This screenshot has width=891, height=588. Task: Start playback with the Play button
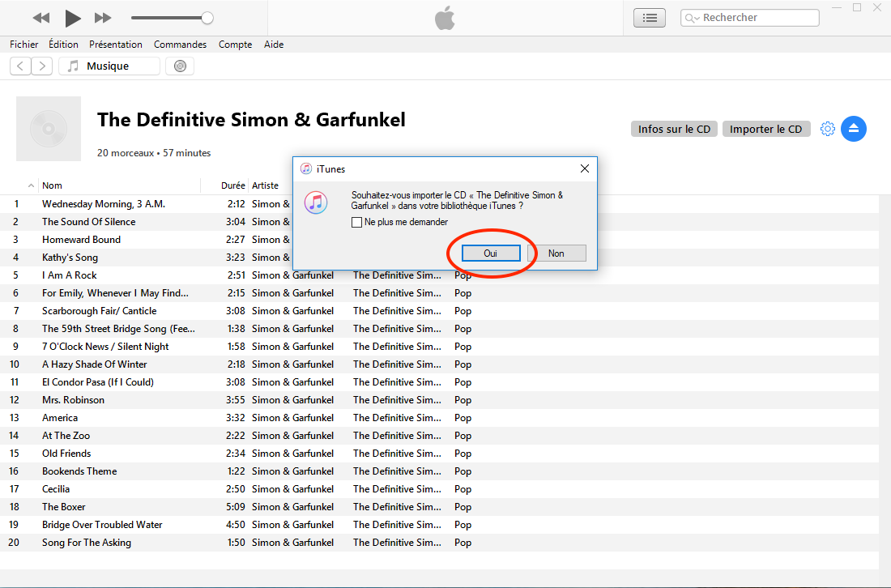[x=72, y=18]
